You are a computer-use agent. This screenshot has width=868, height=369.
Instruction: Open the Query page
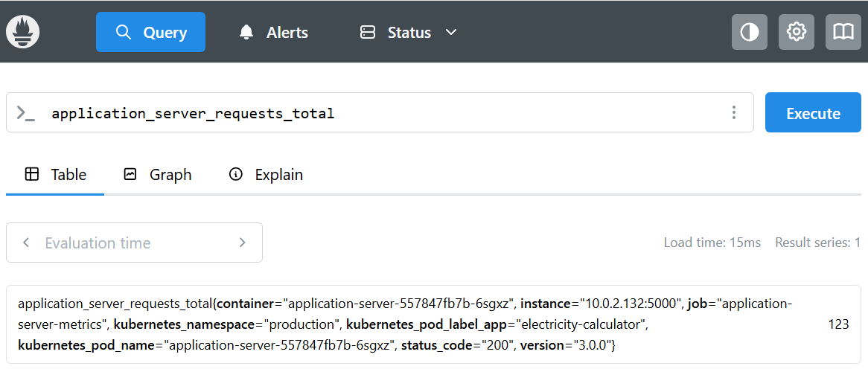150,32
